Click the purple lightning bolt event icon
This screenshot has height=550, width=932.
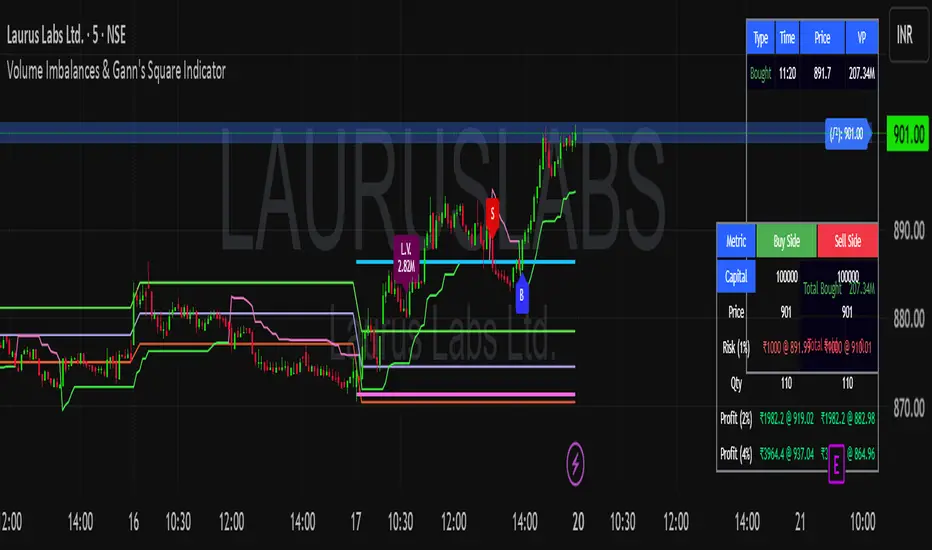point(575,464)
